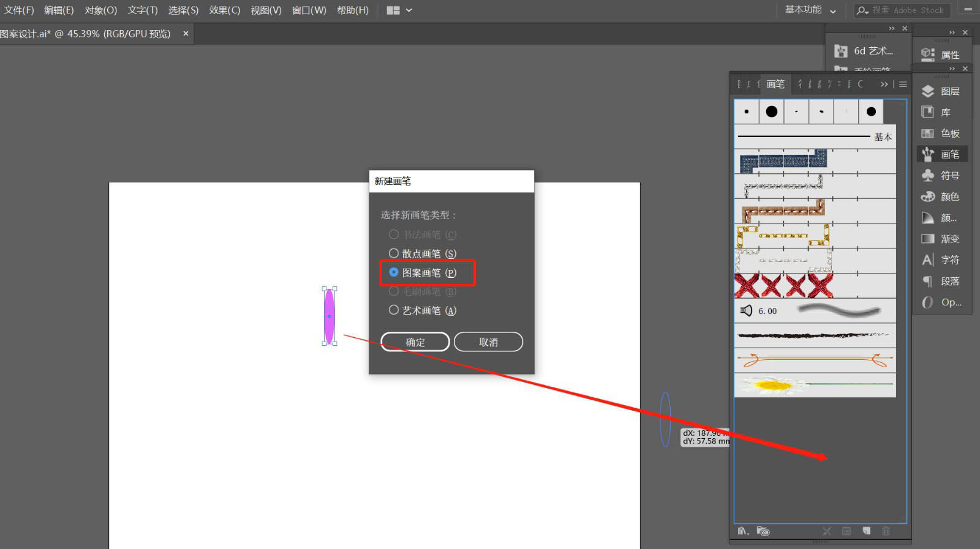Image resolution: width=980 pixels, height=549 pixels.
Task: Select Pattern Brush (图案画笔) radio option
Action: [394, 272]
